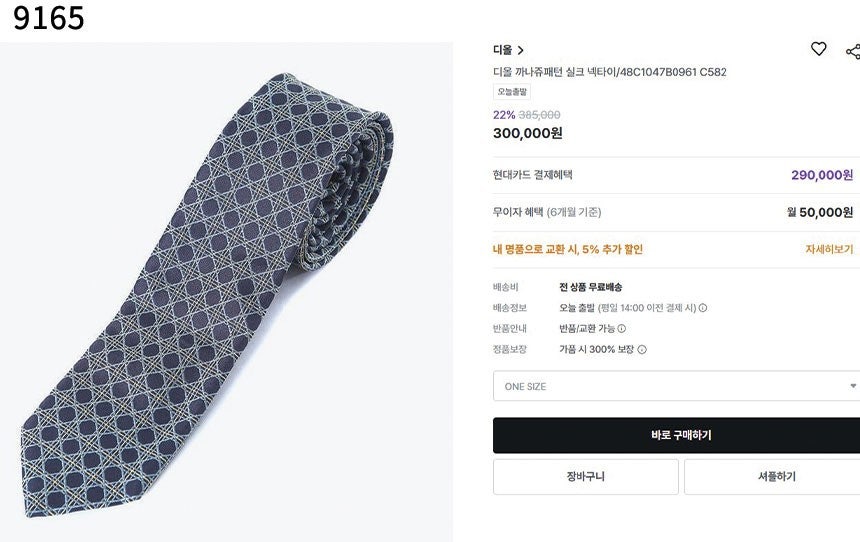Click the 내 명품으로 교환 시 discount text

[x=567, y=249]
